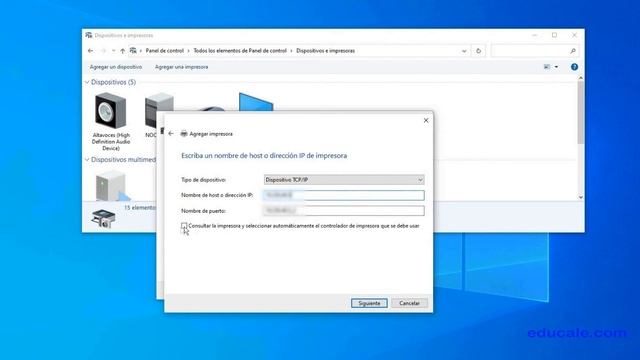
Task: Click the magnifier search icon
Action: (573, 51)
